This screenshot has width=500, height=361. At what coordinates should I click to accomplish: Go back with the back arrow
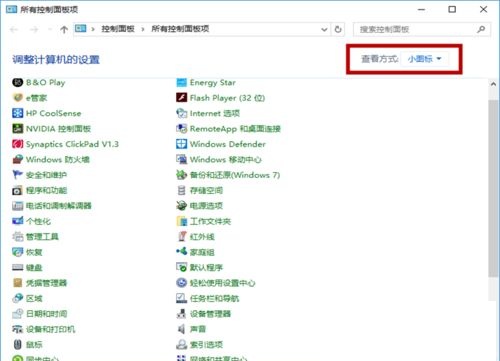pos(14,30)
